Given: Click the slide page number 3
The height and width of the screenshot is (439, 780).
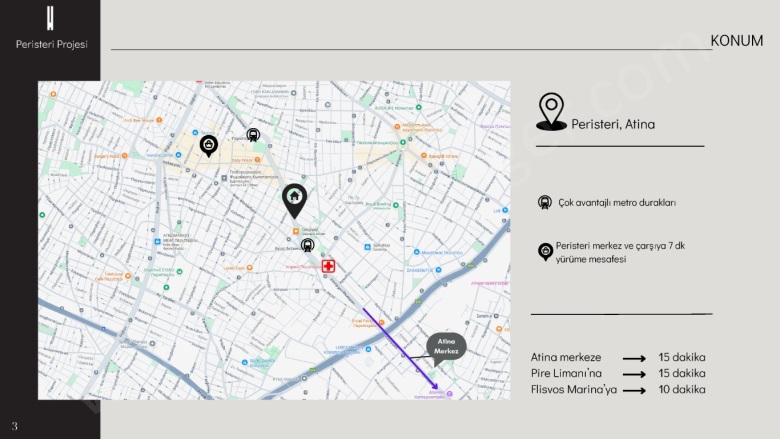Looking at the screenshot, I should point(15,426).
